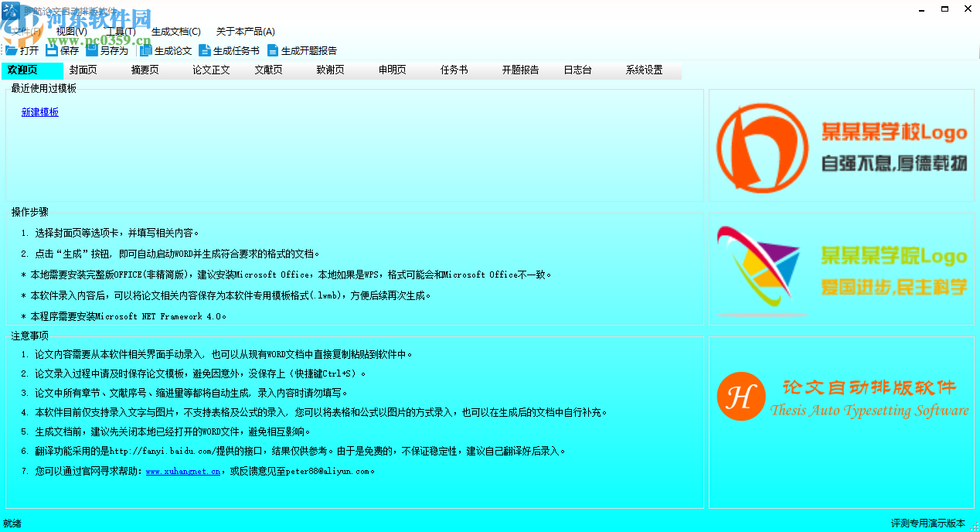Click the note mentioning fanyi.baidu.com

click(294, 451)
